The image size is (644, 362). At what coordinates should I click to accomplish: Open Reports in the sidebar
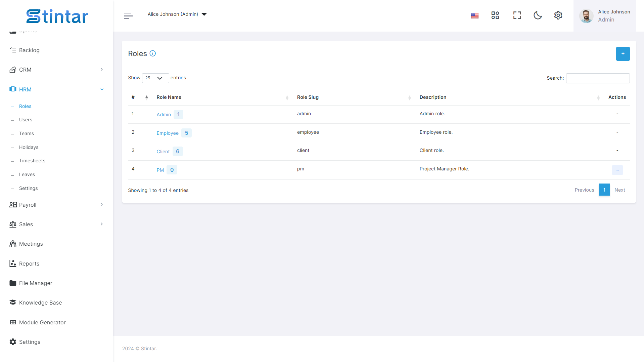[29, 264]
